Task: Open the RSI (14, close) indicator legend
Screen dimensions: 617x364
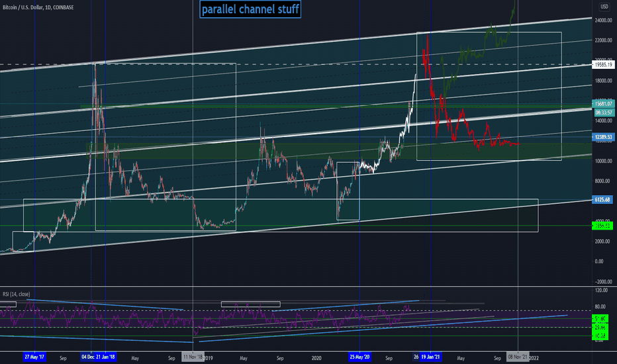Action: 16,294
